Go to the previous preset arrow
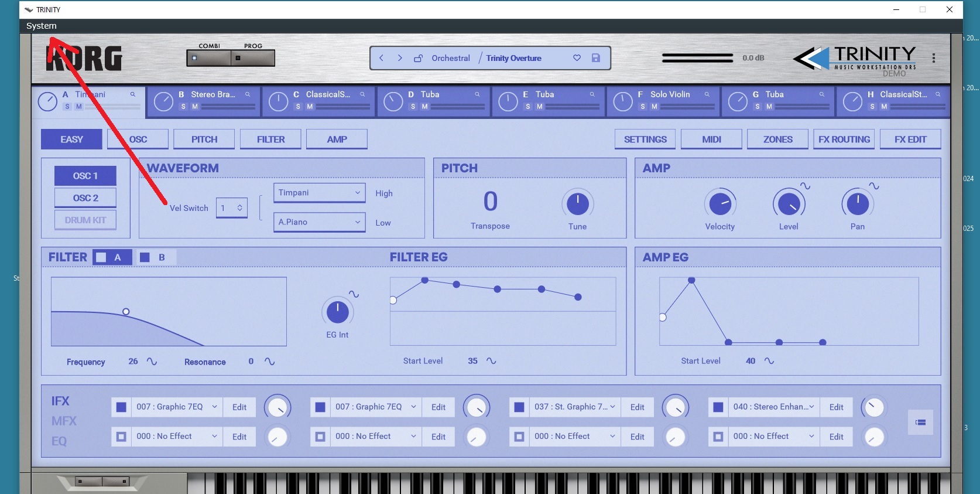Screen dimensions: 980x494 [381, 58]
